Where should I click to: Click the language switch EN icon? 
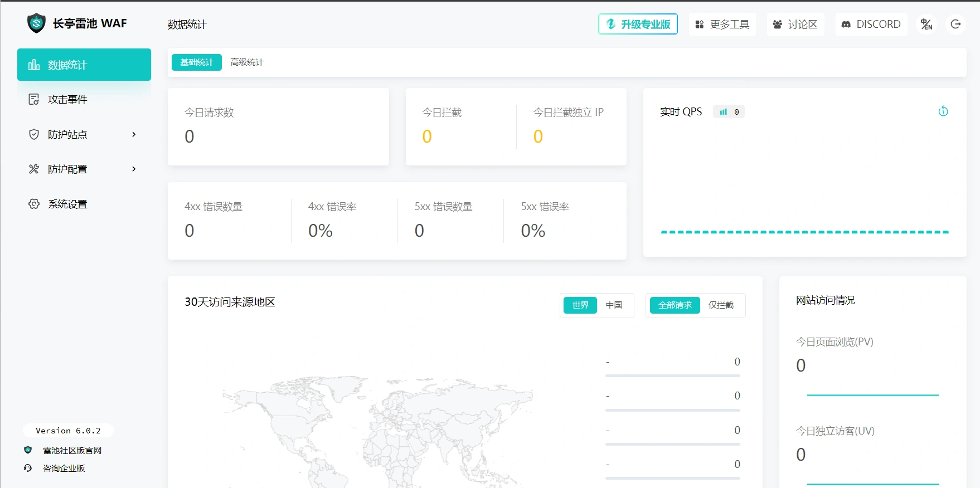click(x=926, y=24)
